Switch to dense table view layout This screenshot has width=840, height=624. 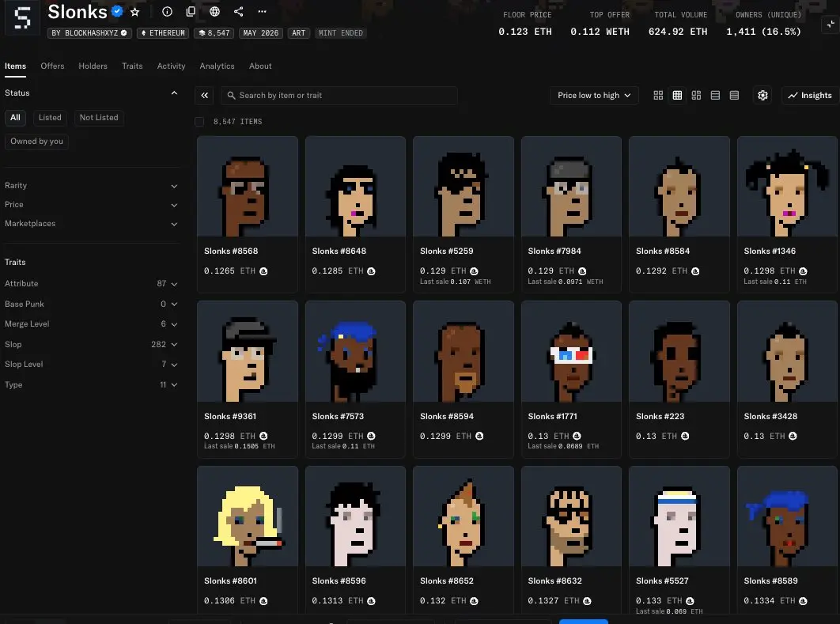[735, 96]
